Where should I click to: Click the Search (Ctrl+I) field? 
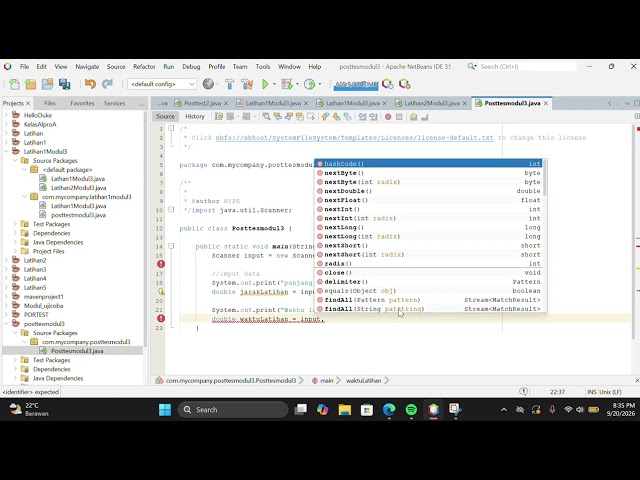(527, 67)
